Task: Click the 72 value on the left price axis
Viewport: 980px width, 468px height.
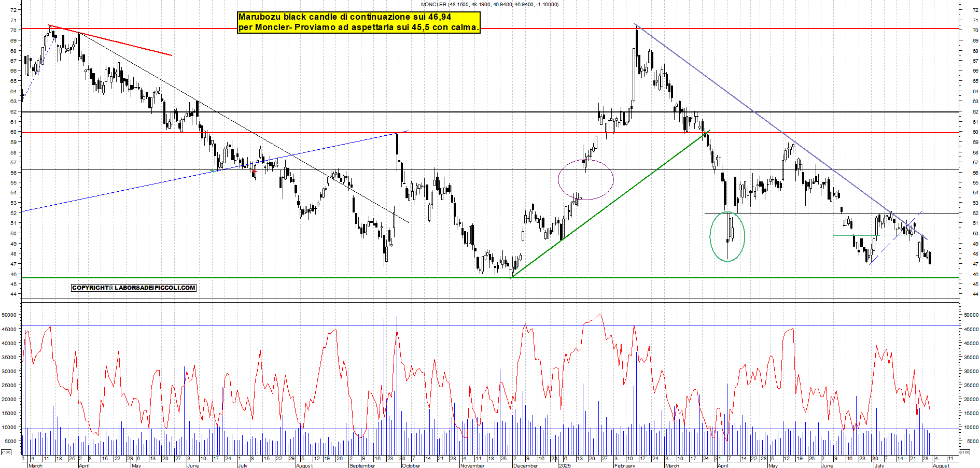Action: [13, 10]
